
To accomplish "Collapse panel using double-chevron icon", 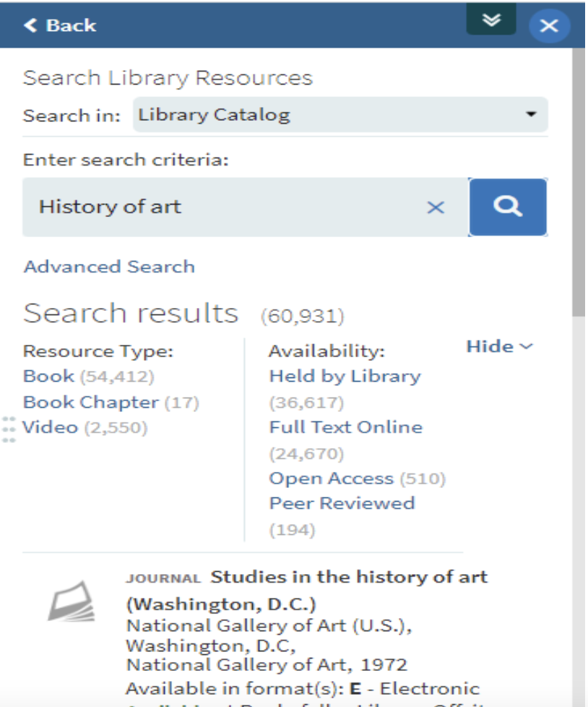I will (x=491, y=20).
